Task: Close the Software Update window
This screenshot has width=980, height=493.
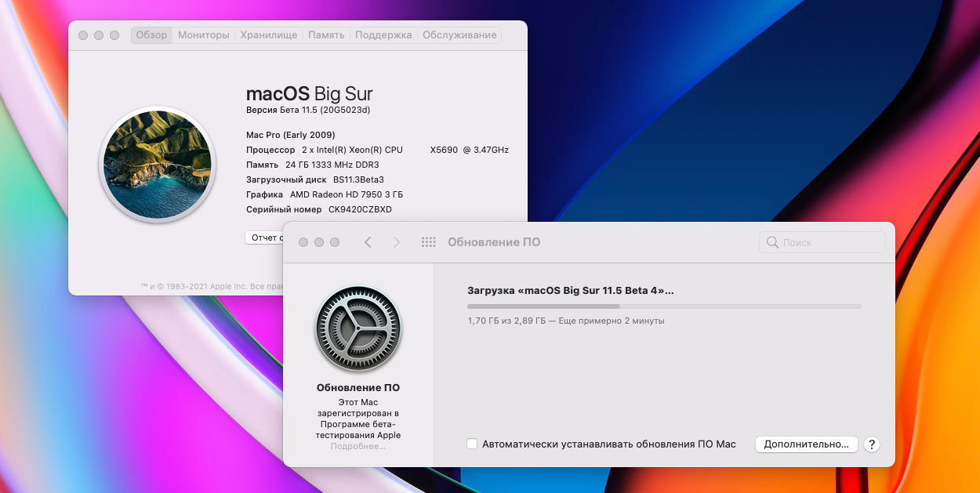Action: click(x=303, y=242)
